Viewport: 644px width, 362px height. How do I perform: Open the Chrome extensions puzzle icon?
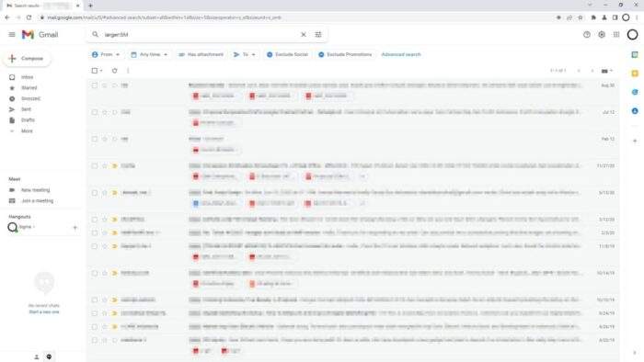coord(593,17)
